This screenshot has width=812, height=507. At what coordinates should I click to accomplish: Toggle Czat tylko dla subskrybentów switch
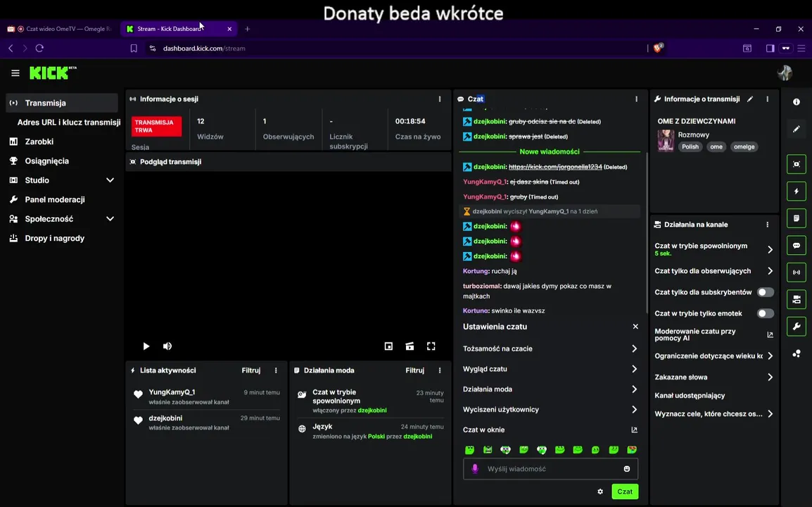tap(766, 292)
